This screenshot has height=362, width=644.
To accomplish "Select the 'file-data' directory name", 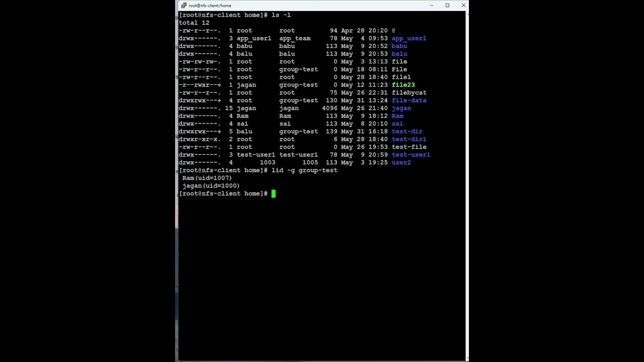I will coord(409,101).
